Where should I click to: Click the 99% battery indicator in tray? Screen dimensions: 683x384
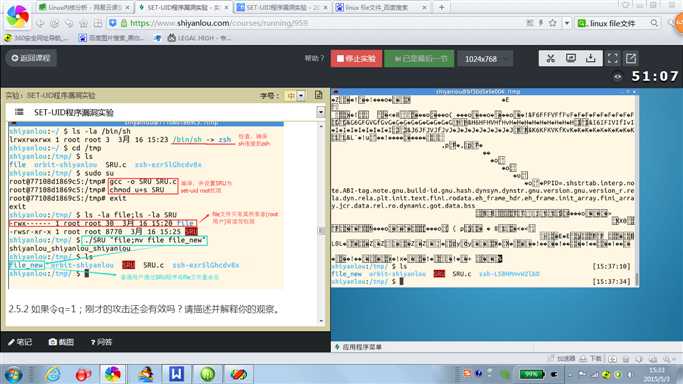[531, 374]
